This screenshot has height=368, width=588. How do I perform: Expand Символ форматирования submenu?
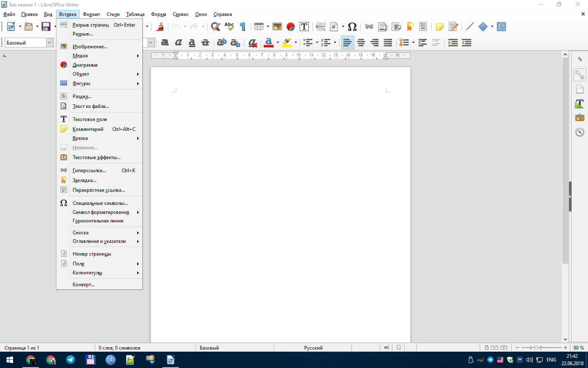(99, 212)
